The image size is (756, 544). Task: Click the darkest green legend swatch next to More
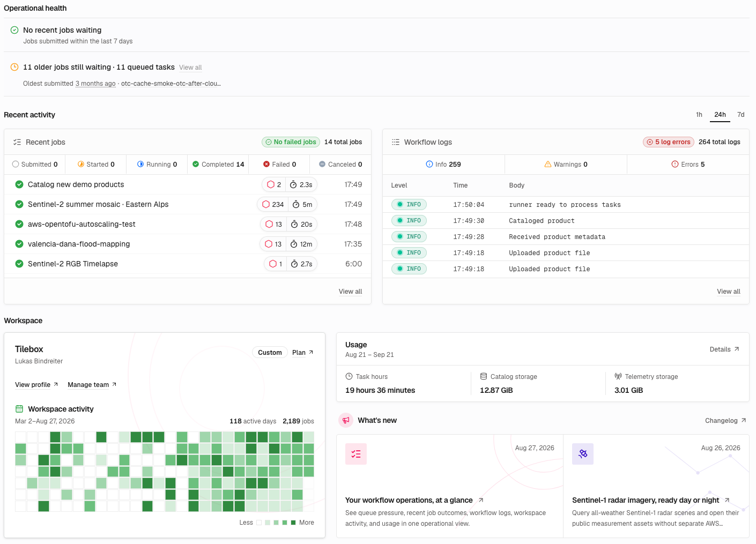click(x=293, y=523)
